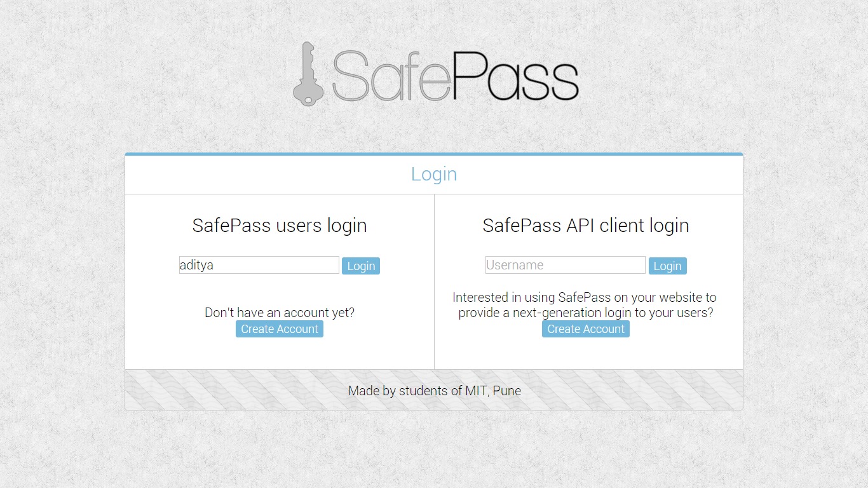This screenshot has height=488, width=868.
Task: Create an API client account
Action: tap(585, 329)
